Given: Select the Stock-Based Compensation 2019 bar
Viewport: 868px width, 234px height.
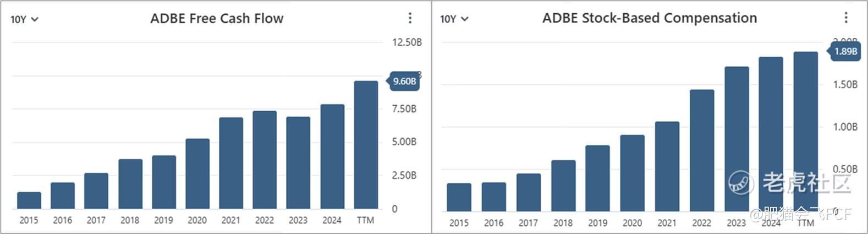Looking at the screenshot, I should [x=597, y=179].
